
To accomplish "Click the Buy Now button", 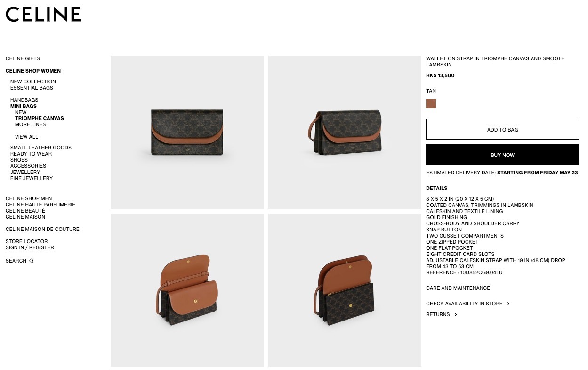I will click(502, 155).
